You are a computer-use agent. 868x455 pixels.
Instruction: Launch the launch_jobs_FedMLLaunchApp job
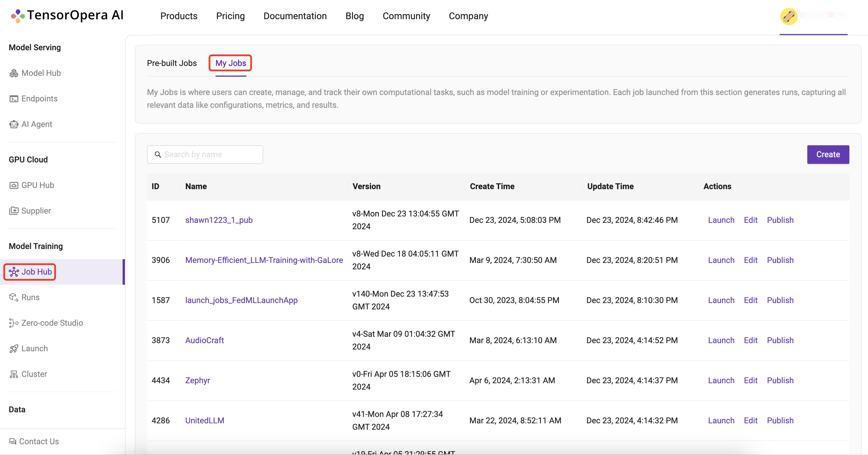pyautogui.click(x=721, y=300)
